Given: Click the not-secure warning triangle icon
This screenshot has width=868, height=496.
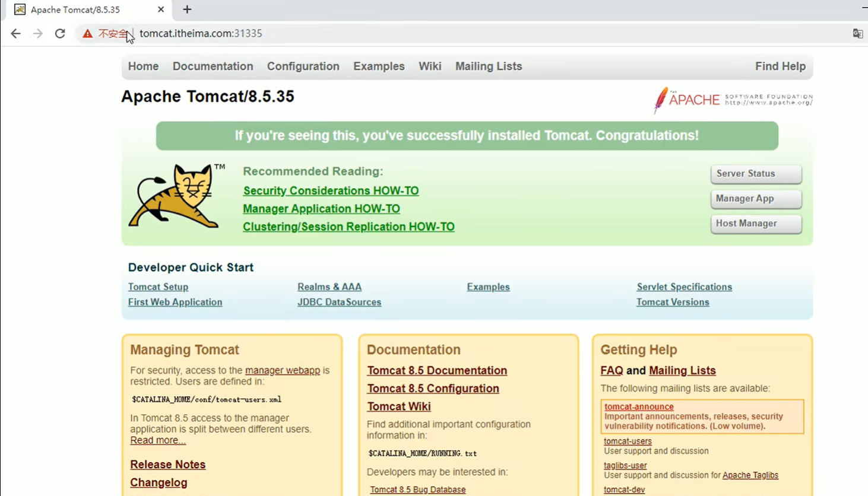Looking at the screenshot, I should pyautogui.click(x=88, y=34).
